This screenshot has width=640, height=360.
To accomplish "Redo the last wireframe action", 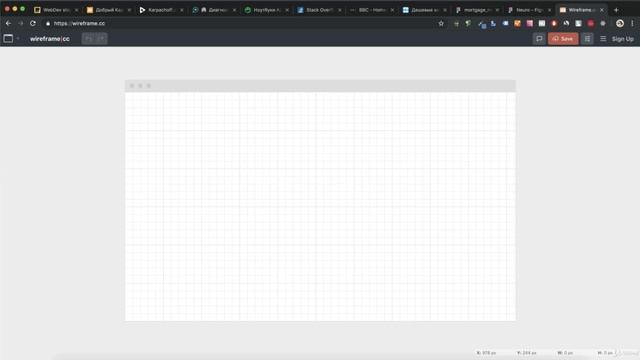I will (x=101, y=38).
